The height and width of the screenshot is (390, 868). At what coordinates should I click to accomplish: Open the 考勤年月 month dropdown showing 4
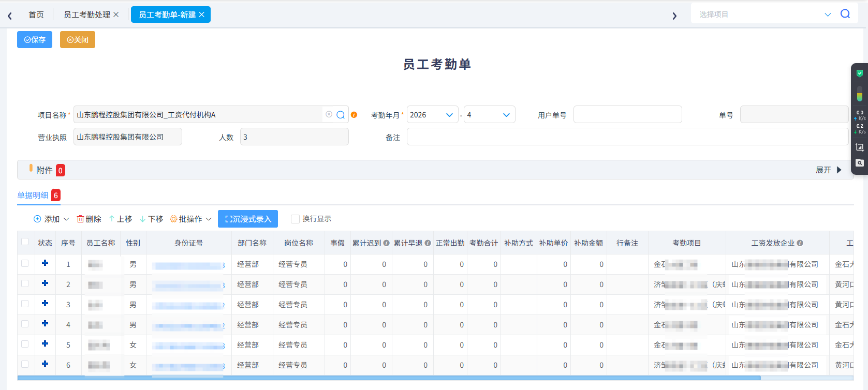(489, 115)
